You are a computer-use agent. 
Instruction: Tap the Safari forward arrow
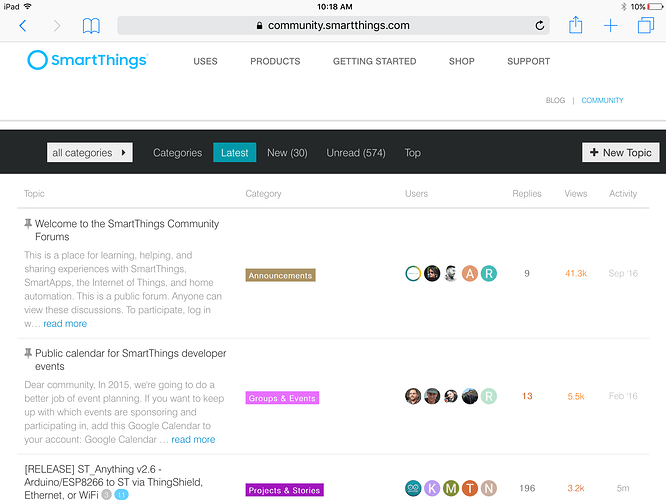(x=57, y=26)
